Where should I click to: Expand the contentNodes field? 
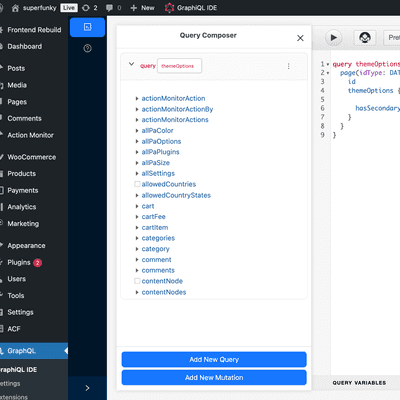click(137, 292)
